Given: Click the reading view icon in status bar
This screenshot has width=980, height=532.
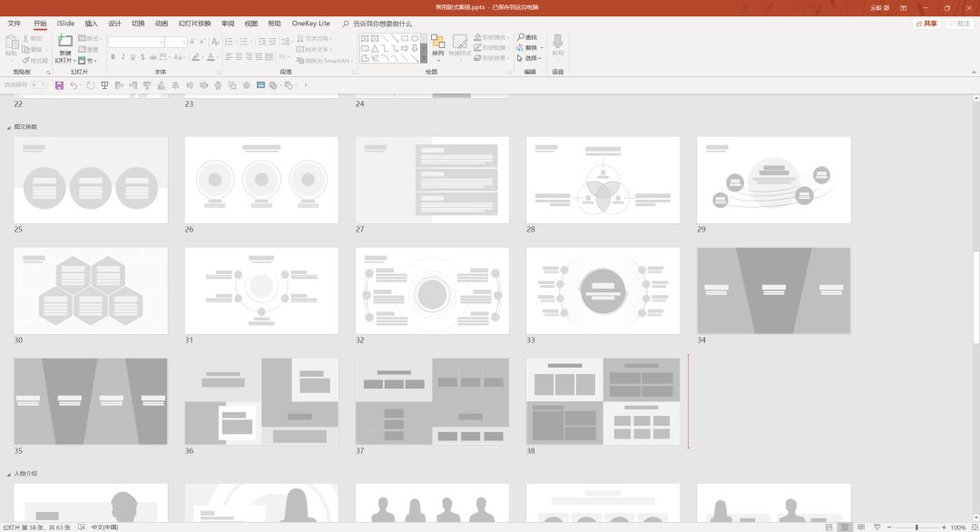Looking at the screenshot, I should click(860, 527).
